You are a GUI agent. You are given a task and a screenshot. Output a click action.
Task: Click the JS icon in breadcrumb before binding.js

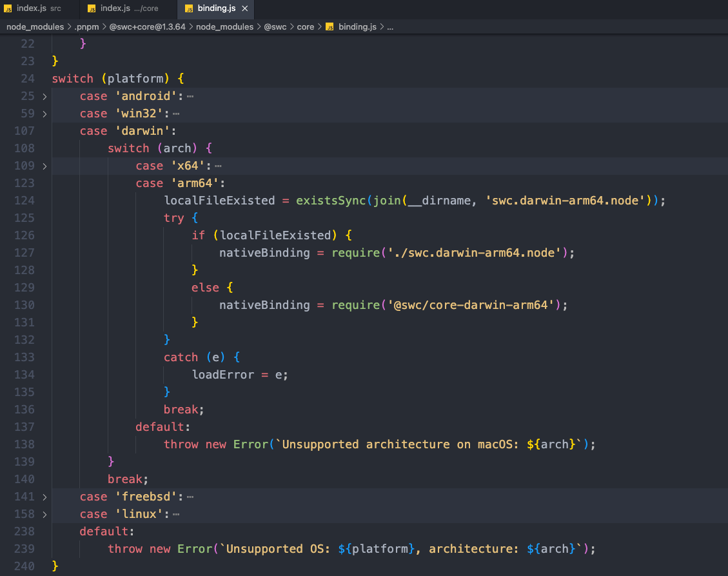click(330, 27)
